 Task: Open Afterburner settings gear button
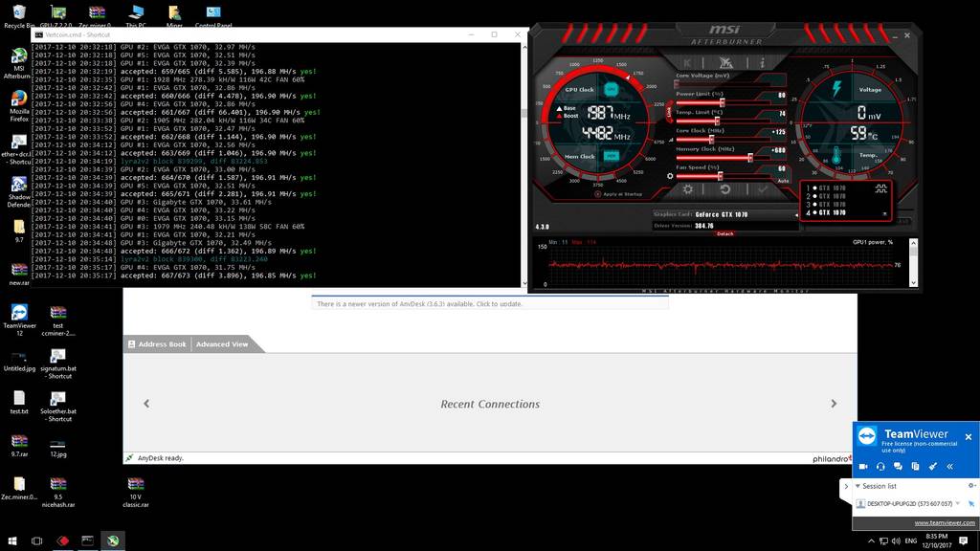point(687,189)
